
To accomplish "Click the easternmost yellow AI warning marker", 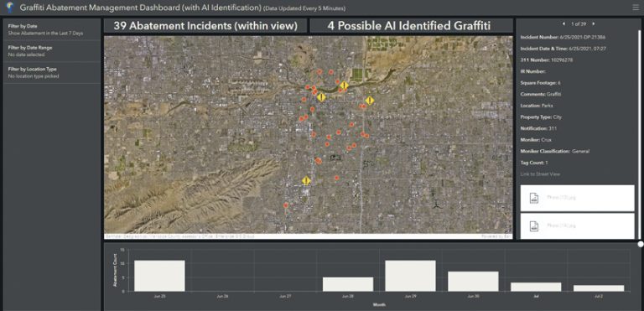I will [x=370, y=101].
